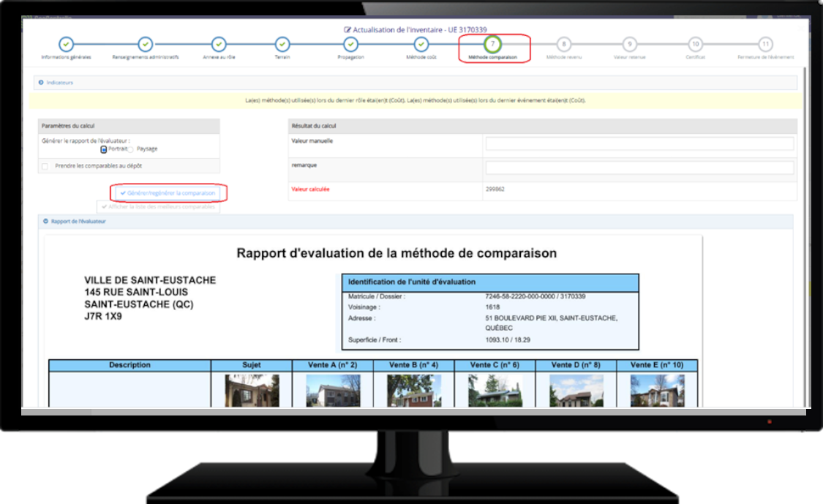823x504 pixels.
Task: Click the Résultat du calcul header
Action: pyautogui.click(x=543, y=126)
